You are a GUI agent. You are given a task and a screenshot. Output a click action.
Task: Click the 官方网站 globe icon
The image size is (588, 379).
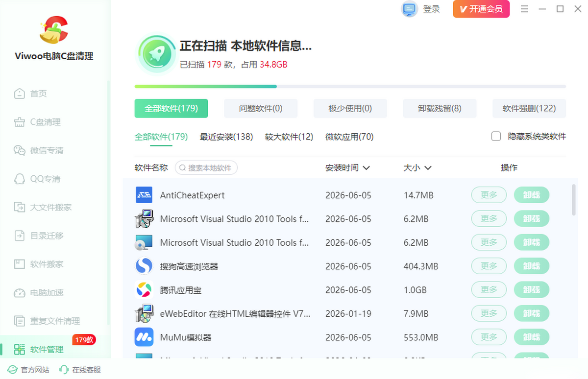(x=12, y=370)
